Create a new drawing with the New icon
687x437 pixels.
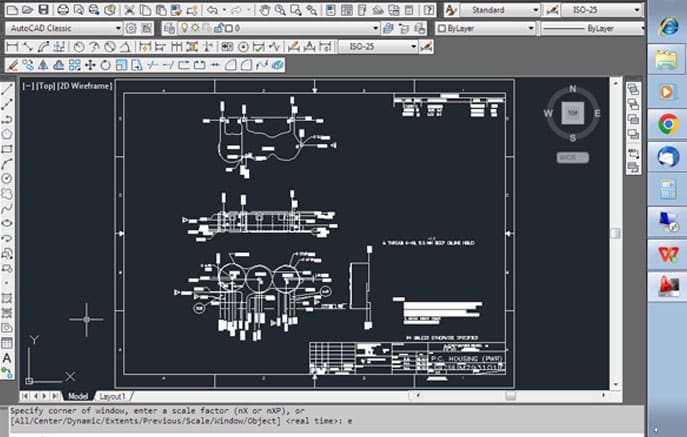(12, 10)
